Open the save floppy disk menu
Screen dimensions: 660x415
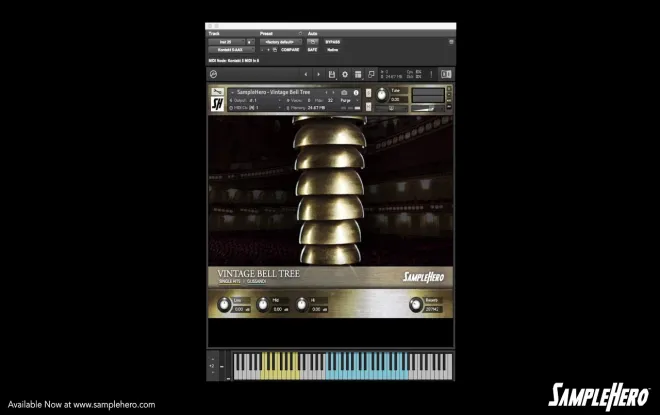332,74
